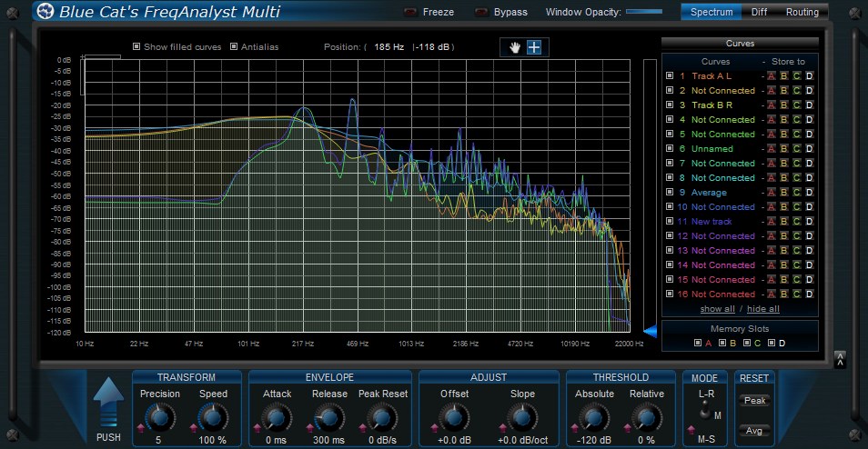This screenshot has width=868, height=449.
Task: Store New track curve 11 to slot A
Action: tap(772, 221)
